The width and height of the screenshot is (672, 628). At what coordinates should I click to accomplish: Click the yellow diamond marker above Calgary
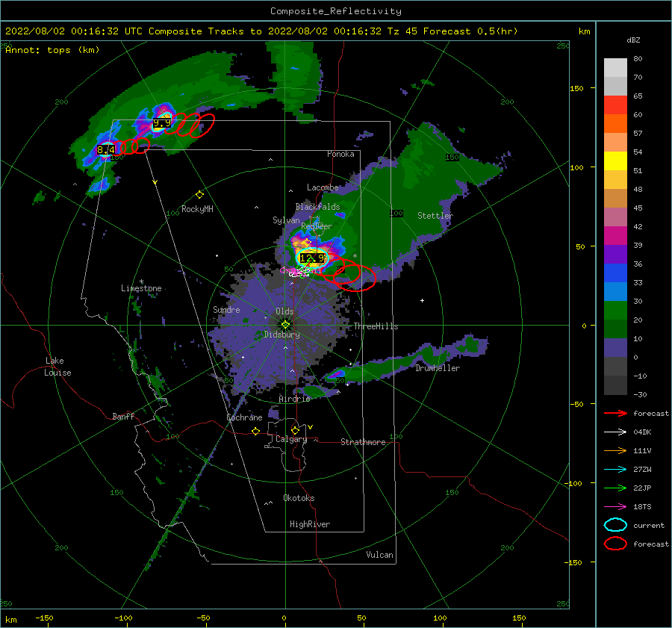(x=295, y=430)
